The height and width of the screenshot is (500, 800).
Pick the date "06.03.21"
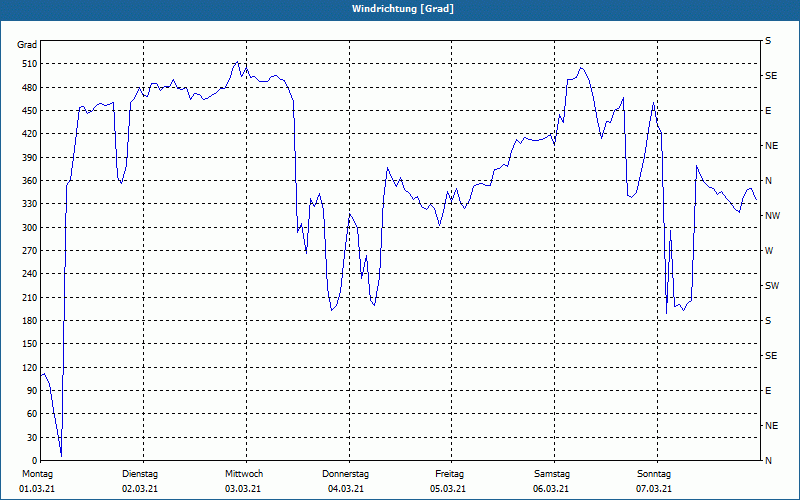pos(551,489)
